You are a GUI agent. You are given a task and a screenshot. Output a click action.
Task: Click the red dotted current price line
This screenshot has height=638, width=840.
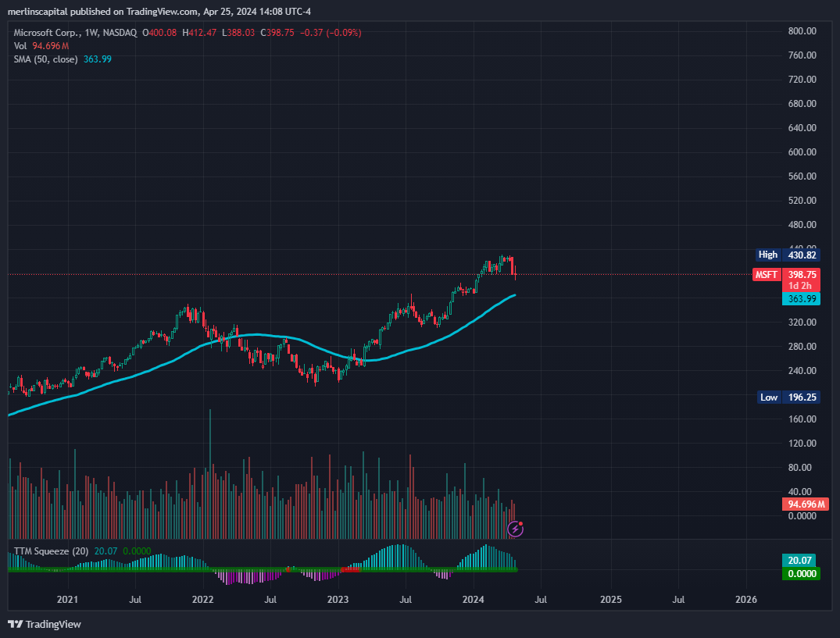(379, 275)
